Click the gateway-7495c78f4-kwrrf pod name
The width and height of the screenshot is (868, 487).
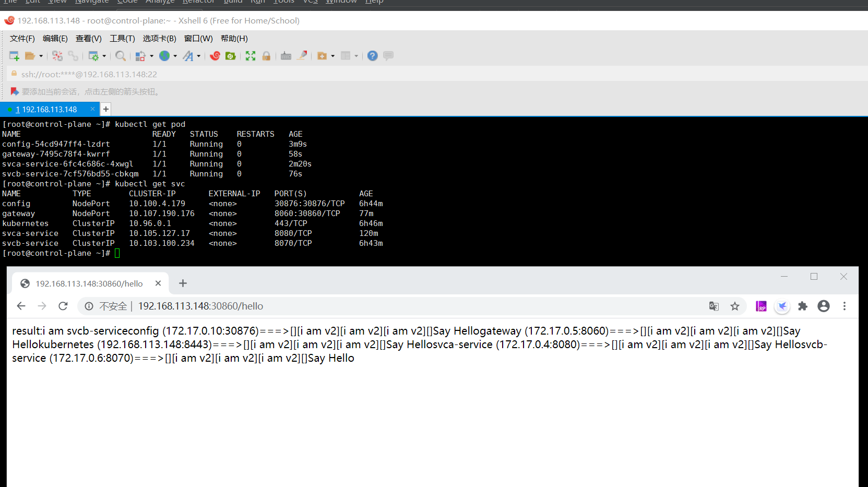[x=56, y=154]
